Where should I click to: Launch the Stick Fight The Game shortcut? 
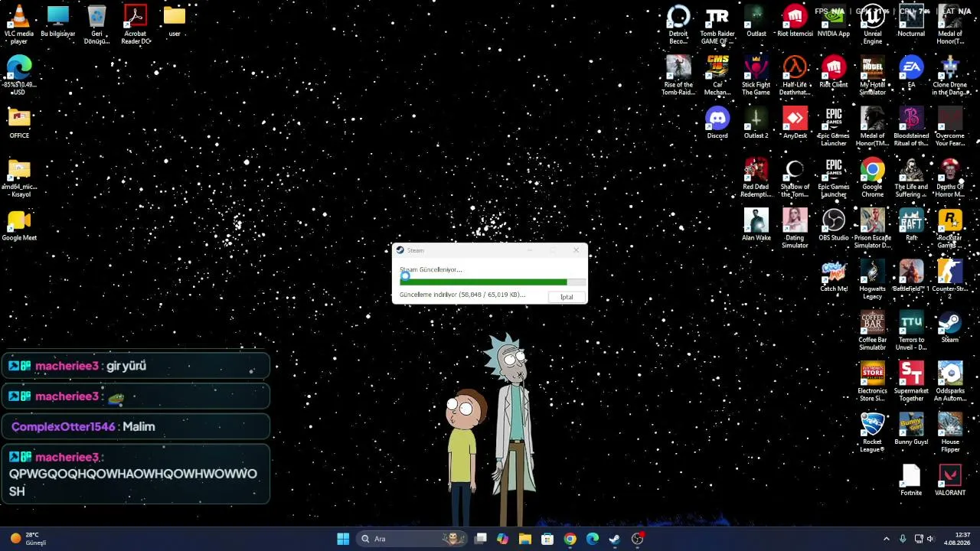(756, 76)
